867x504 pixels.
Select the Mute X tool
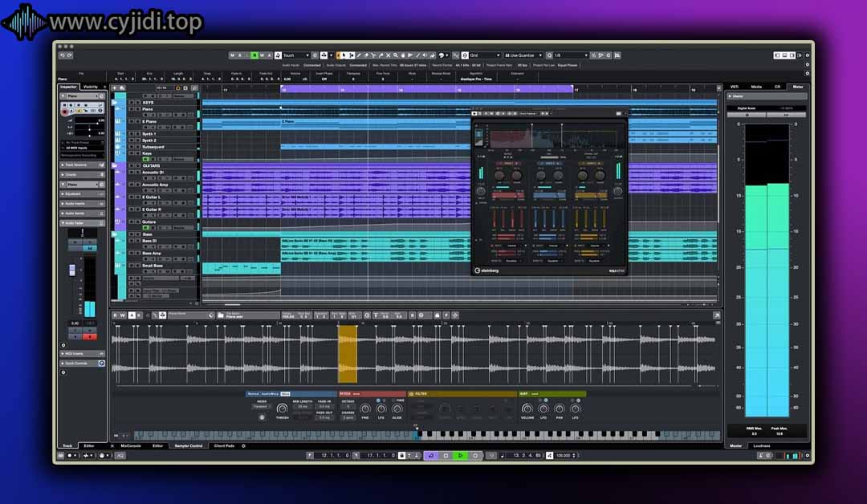389,55
